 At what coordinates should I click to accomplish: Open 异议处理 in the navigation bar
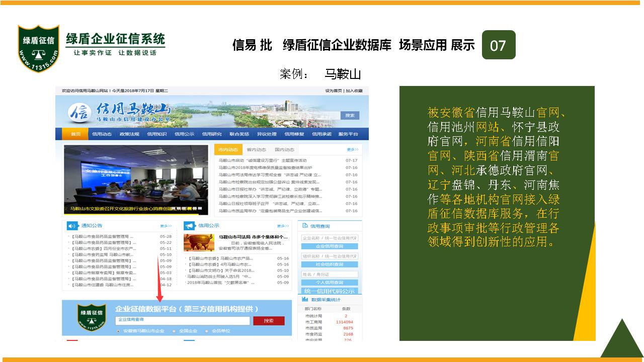click(x=267, y=134)
